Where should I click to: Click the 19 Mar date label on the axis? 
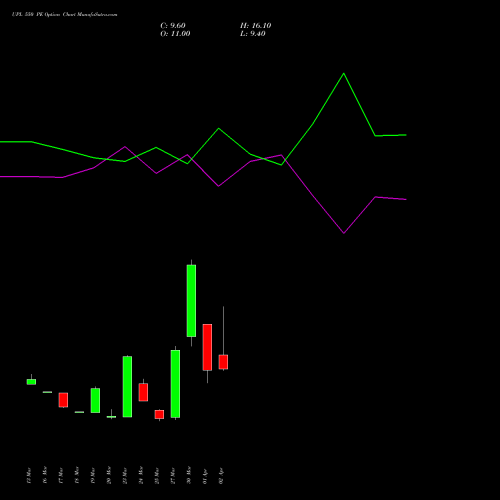click(x=93, y=475)
